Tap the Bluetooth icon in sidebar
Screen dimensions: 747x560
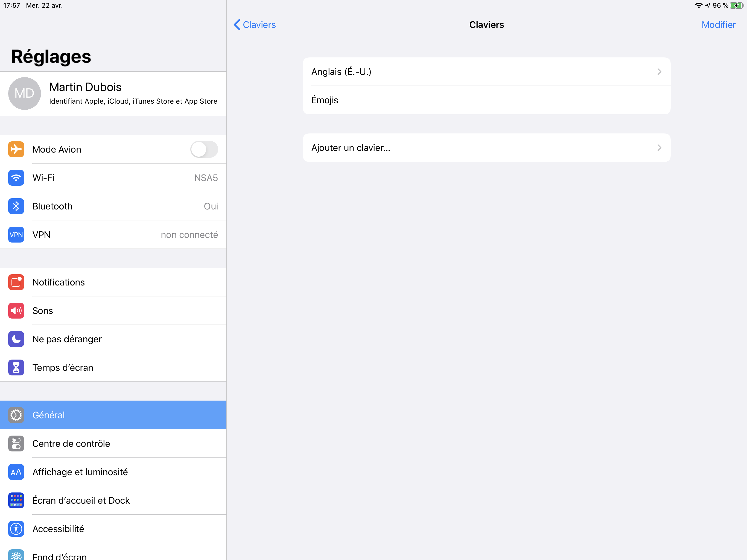coord(16,206)
